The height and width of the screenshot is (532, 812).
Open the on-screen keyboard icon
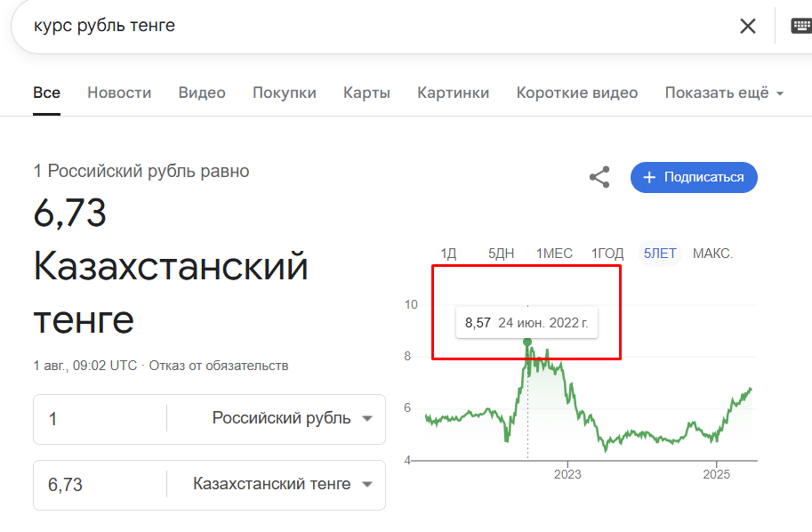coord(800,26)
